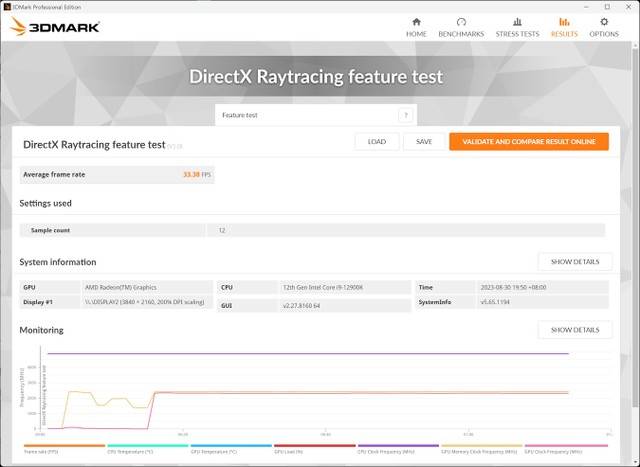Load a saved benchmark result
640x467 pixels.
377,142
